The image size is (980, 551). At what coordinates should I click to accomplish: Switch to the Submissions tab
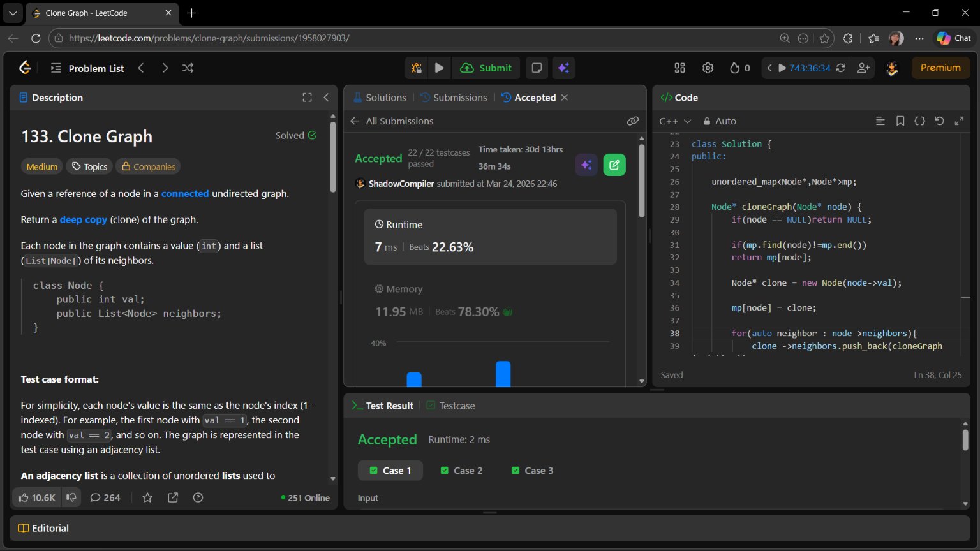pos(454,98)
